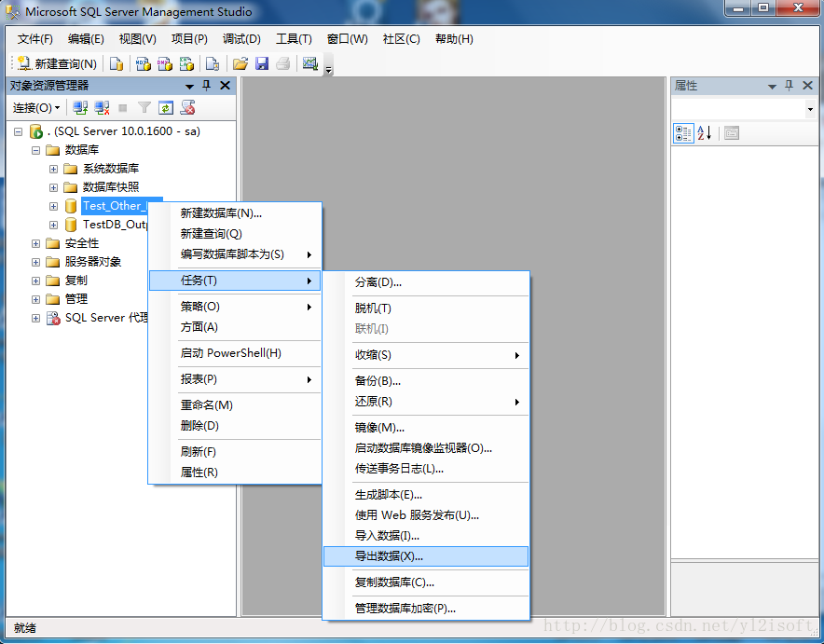Viewport: 824px width, 644px height.
Task: Open the 连接(O) dropdown
Action: point(36,108)
